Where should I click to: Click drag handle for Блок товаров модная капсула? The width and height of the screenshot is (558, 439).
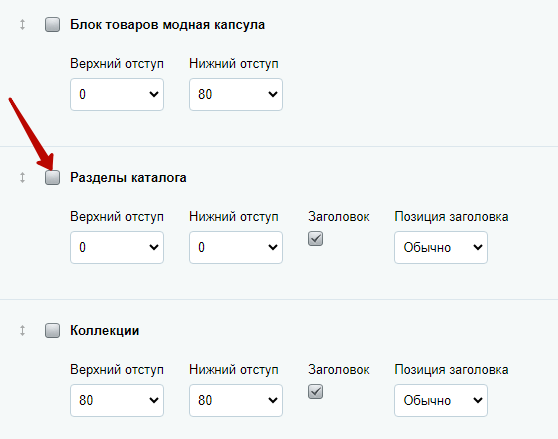point(22,25)
